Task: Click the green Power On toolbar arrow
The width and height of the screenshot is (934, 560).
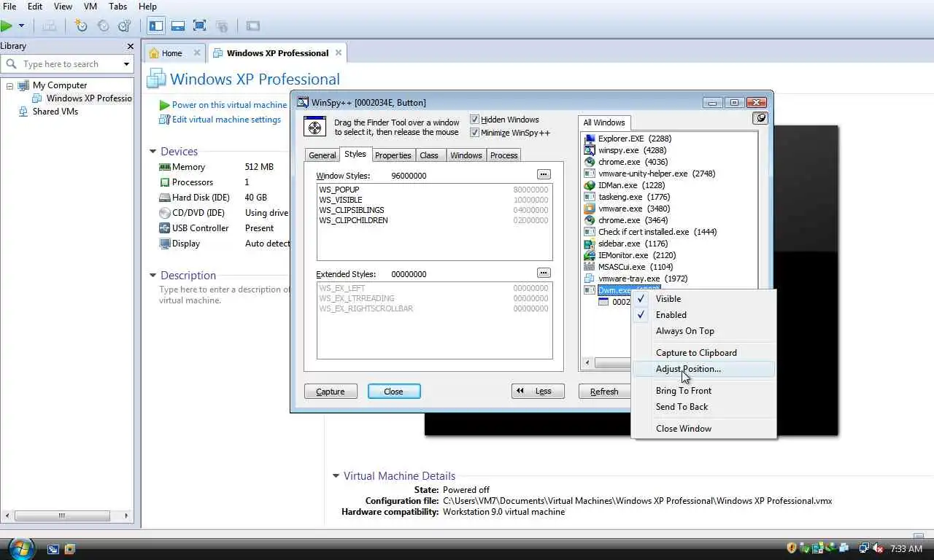Action: [7, 26]
